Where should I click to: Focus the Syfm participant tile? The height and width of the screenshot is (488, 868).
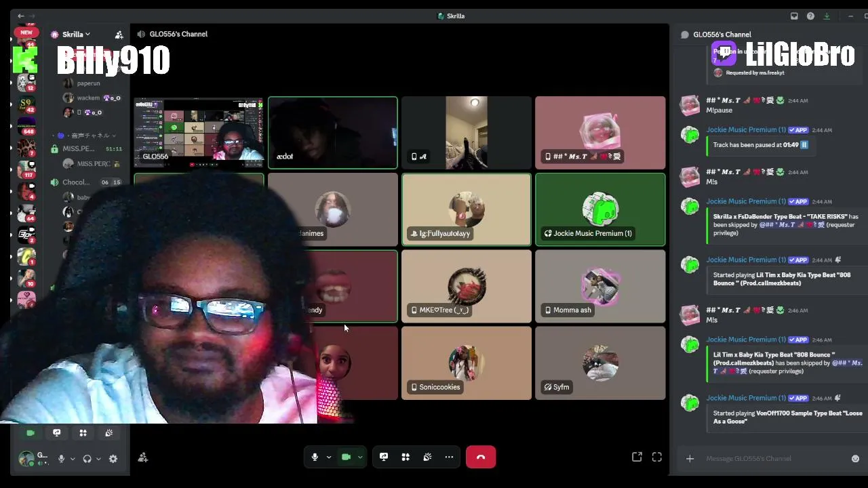tap(600, 363)
